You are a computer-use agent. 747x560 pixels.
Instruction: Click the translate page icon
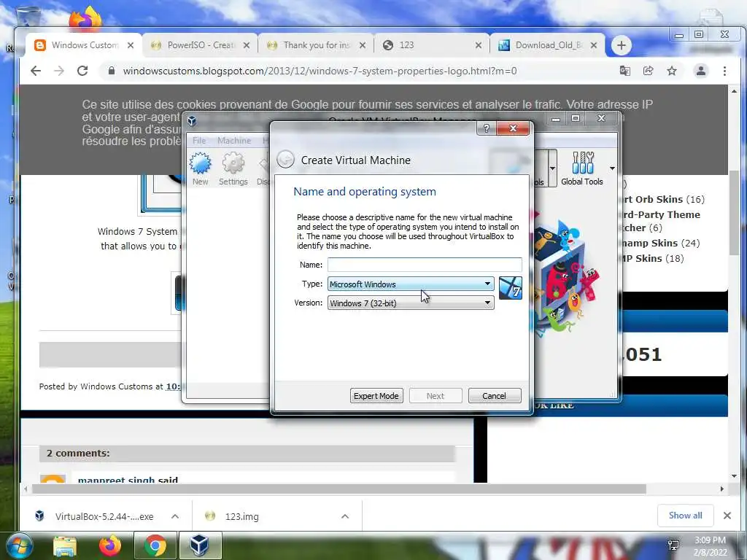coord(624,71)
